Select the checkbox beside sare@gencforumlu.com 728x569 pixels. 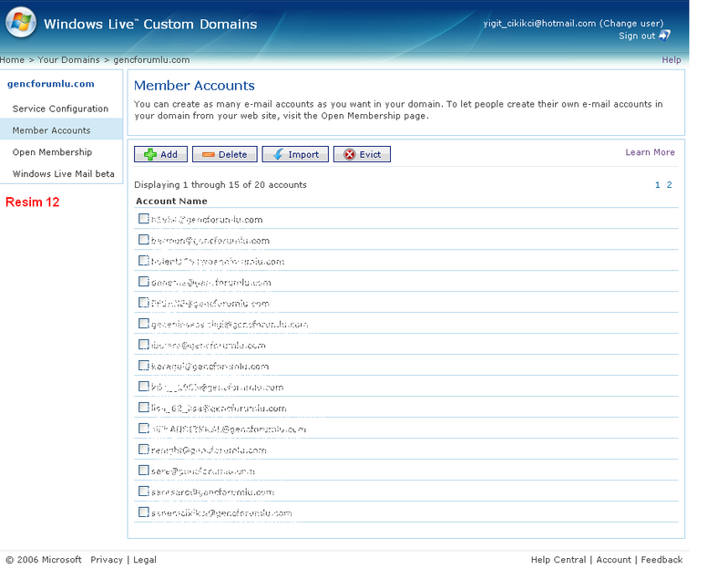tap(143, 471)
